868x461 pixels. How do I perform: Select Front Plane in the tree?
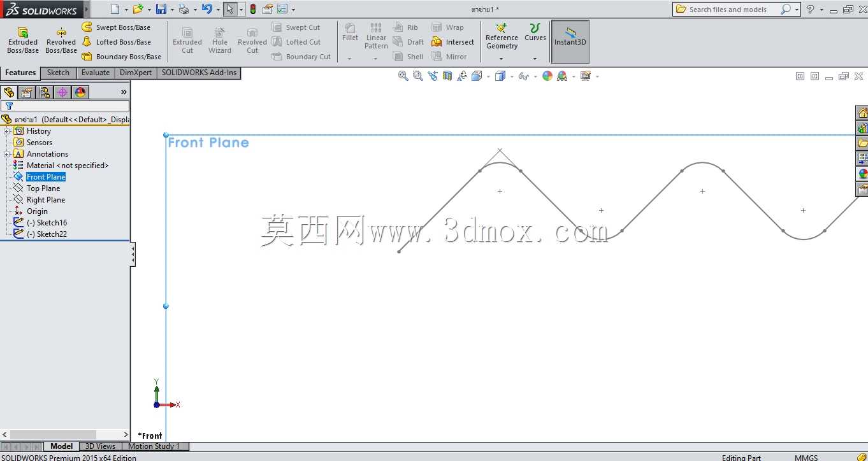click(46, 177)
